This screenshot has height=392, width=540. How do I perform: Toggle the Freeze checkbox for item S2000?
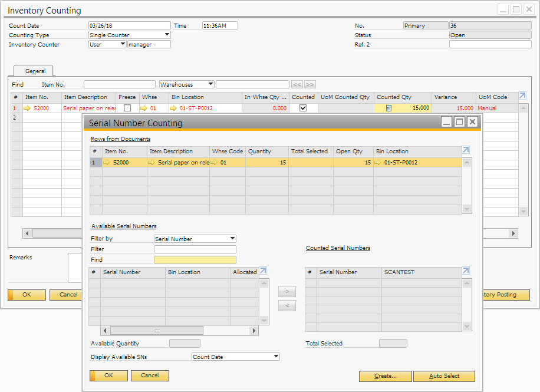[127, 108]
